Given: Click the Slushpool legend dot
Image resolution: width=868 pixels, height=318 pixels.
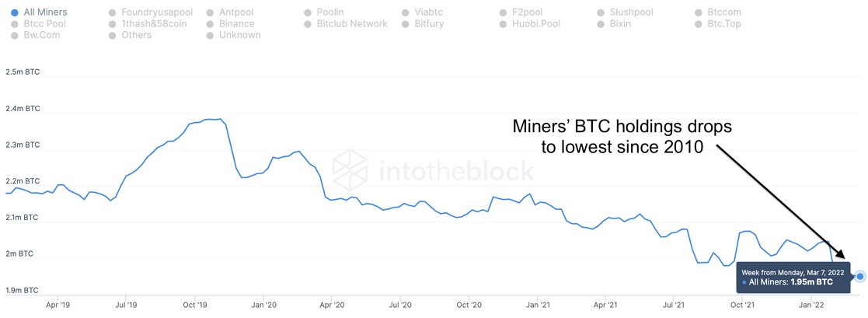Looking at the screenshot, I should [601, 12].
